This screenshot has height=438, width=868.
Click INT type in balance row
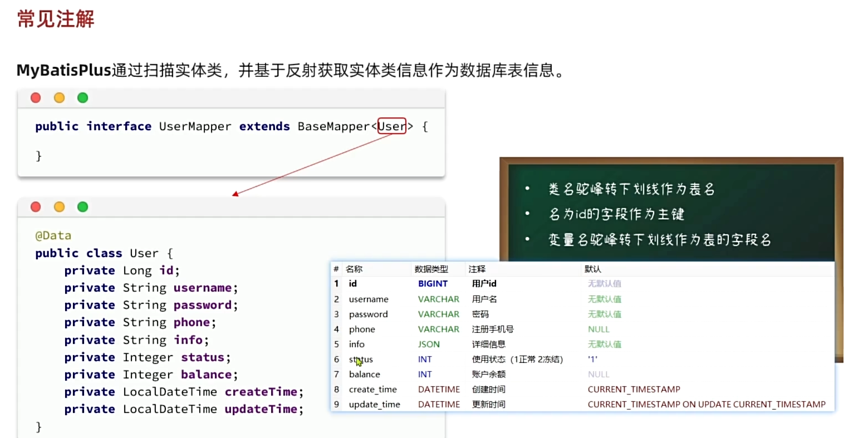click(x=425, y=374)
